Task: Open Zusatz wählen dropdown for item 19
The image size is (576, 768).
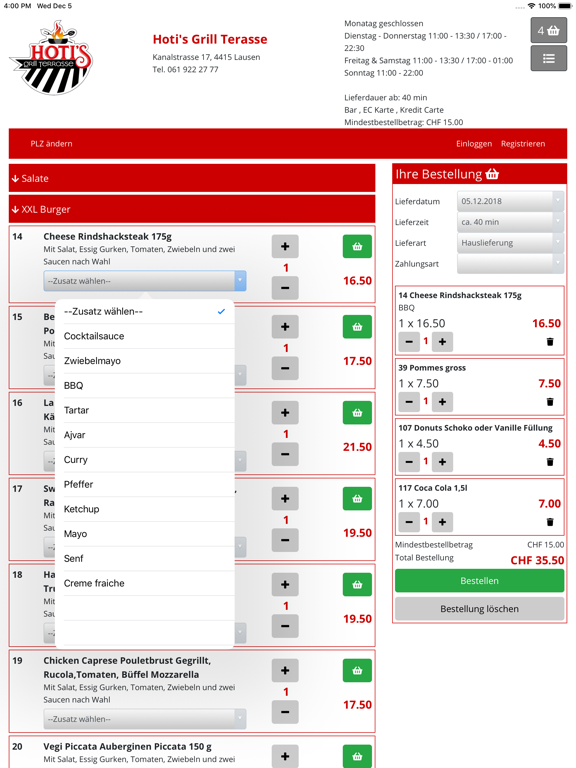Action: pos(144,719)
